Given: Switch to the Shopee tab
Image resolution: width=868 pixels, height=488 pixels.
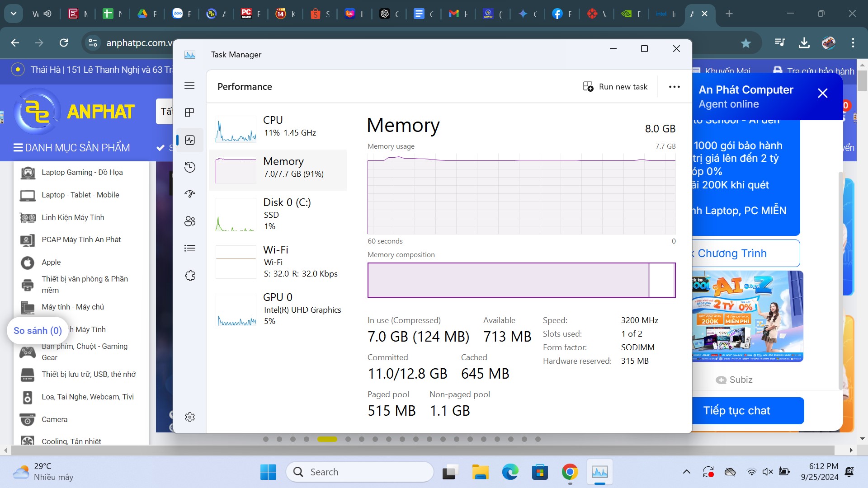Looking at the screenshot, I should (x=321, y=14).
